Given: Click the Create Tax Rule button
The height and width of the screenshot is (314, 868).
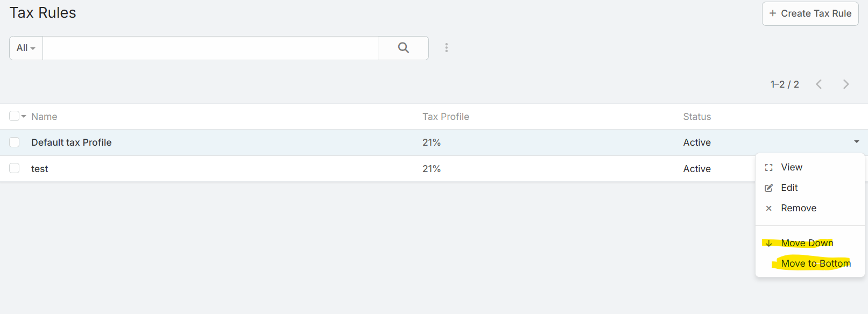Looking at the screenshot, I should tap(810, 13).
